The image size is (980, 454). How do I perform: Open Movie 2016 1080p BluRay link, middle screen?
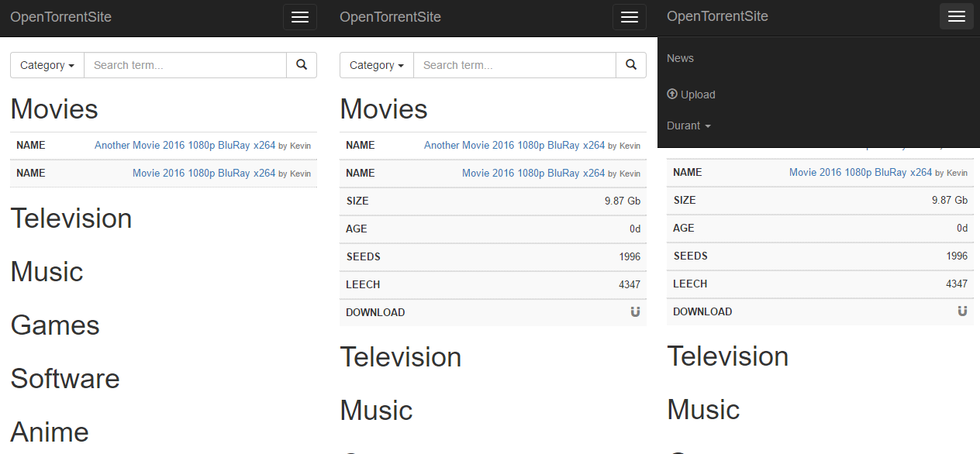coord(533,173)
